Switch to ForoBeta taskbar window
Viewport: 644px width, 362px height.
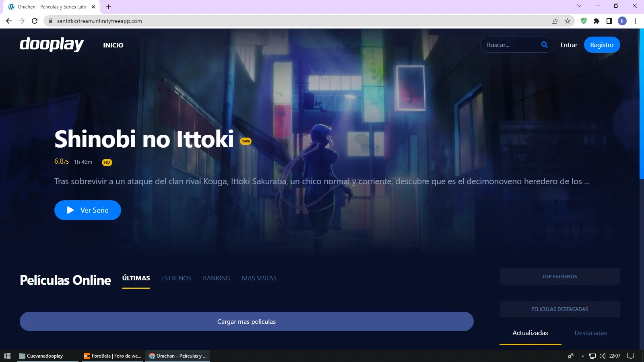[x=113, y=356]
